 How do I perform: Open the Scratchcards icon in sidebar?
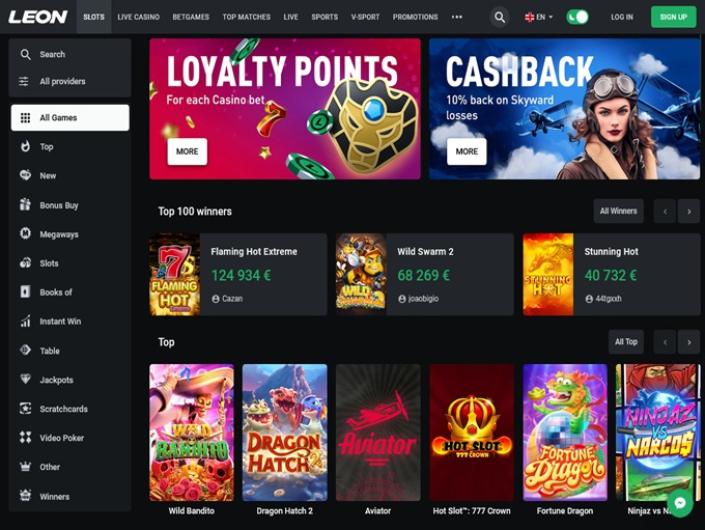pos(25,408)
